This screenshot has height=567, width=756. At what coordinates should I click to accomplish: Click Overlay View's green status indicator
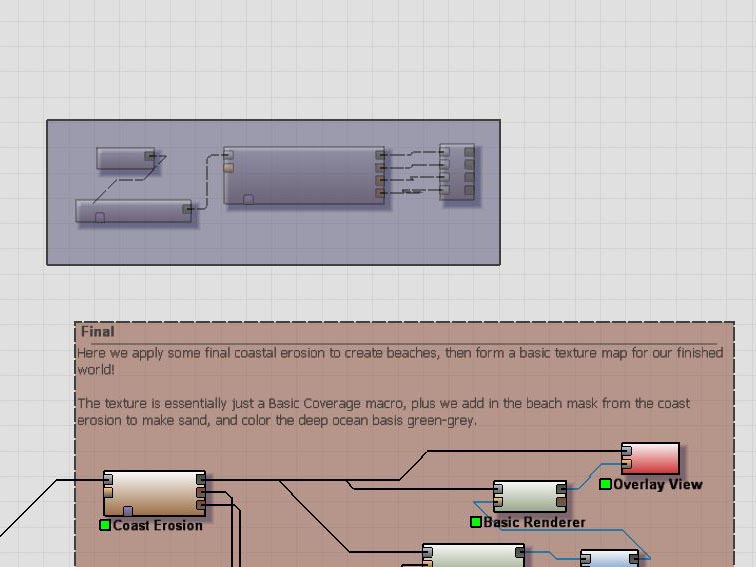(x=605, y=485)
